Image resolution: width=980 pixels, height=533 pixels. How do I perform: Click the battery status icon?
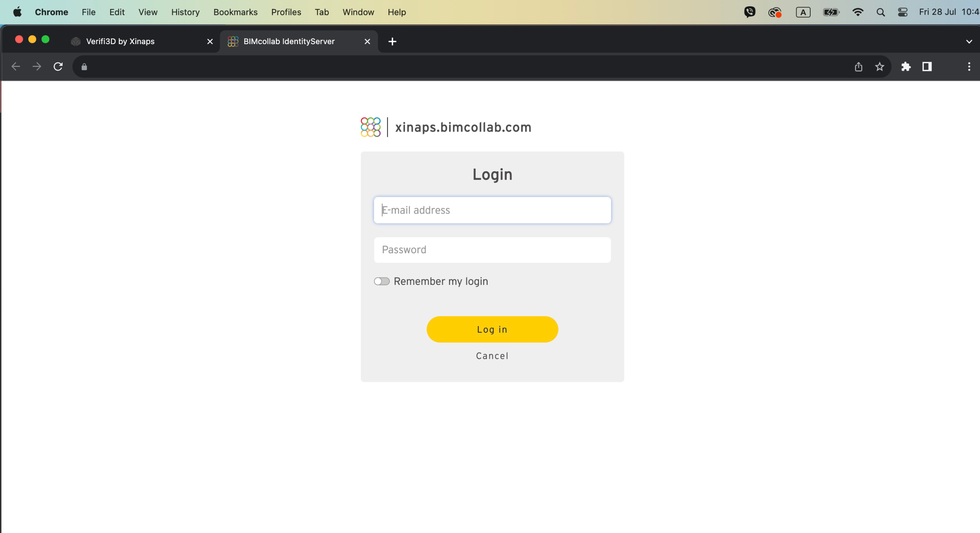(x=831, y=12)
